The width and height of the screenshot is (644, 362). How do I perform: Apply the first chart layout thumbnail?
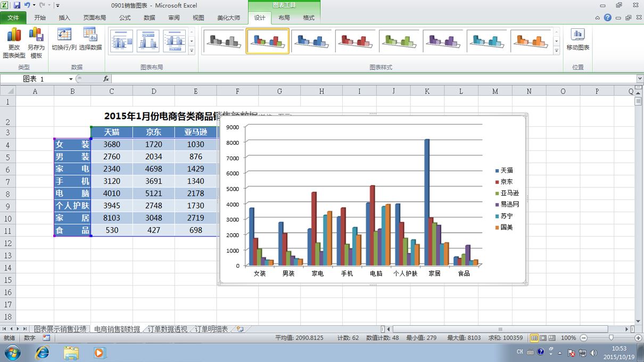(121, 41)
